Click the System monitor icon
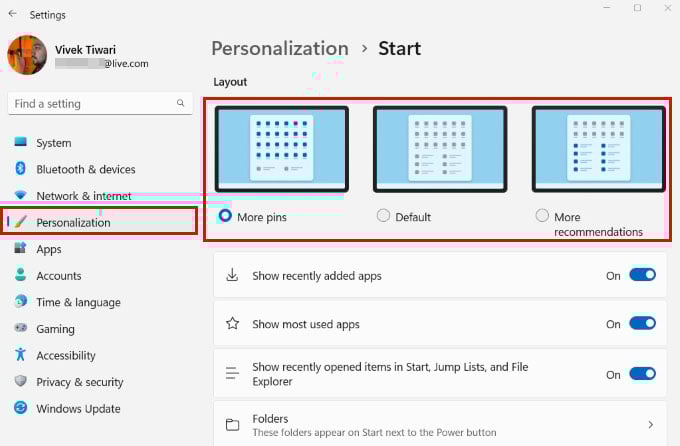The width and height of the screenshot is (680, 446). click(x=20, y=142)
